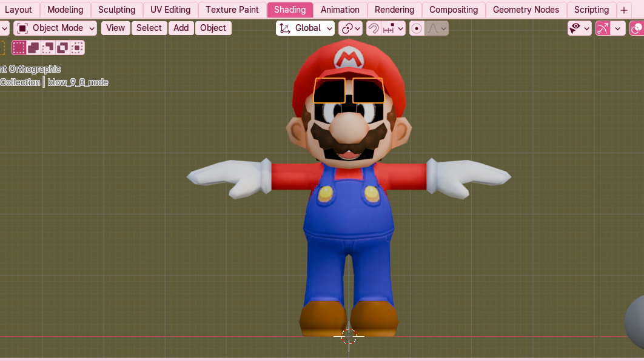
Task: Switch to the Scripting workspace tab
Action: coord(591,10)
